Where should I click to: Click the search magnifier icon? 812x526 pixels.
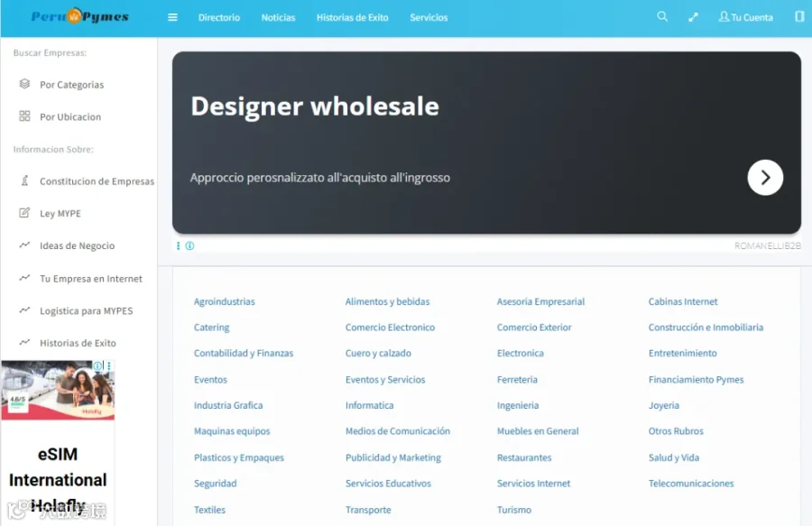(662, 16)
